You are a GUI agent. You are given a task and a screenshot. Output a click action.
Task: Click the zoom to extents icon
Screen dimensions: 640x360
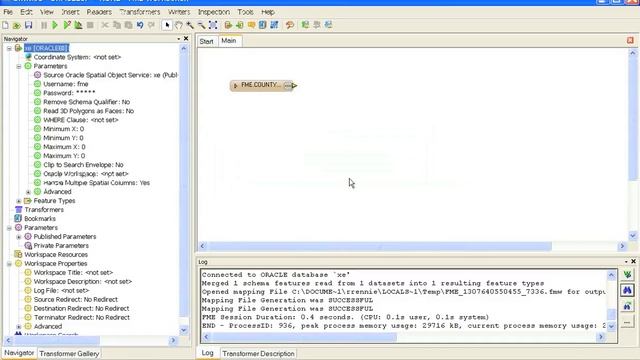[213, 25]
